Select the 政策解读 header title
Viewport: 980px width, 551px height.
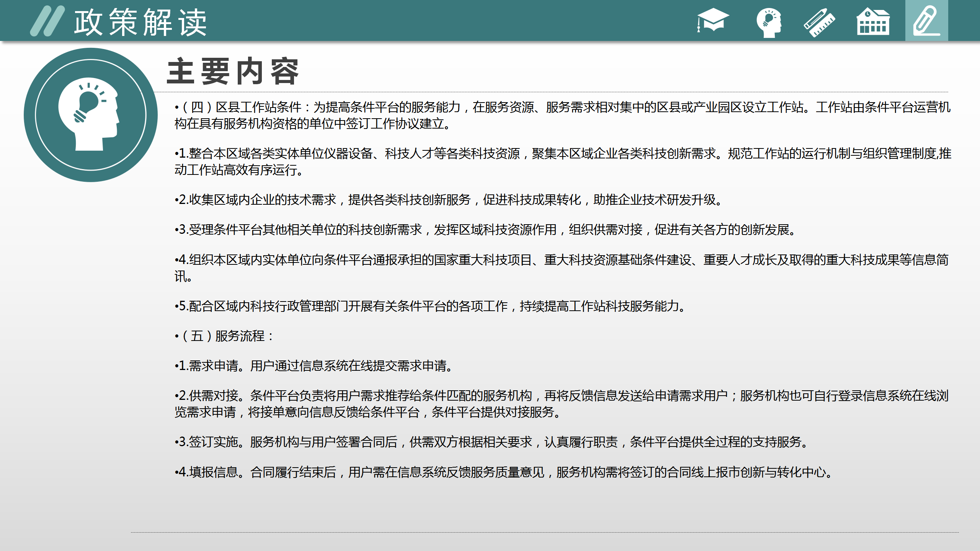[x=140, y=23]
